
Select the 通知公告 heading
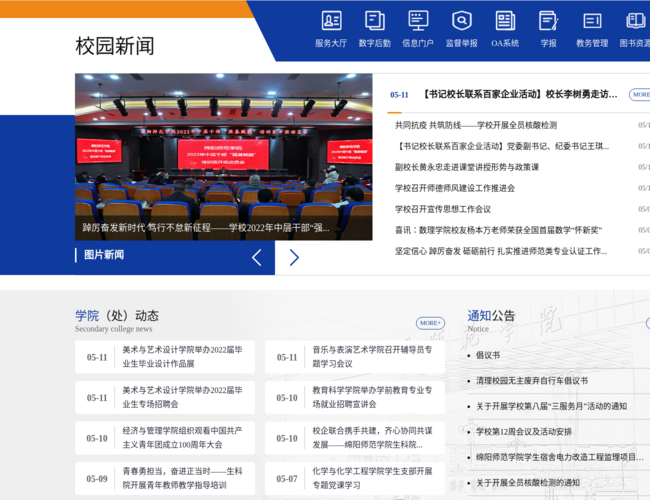coord(491,315)
